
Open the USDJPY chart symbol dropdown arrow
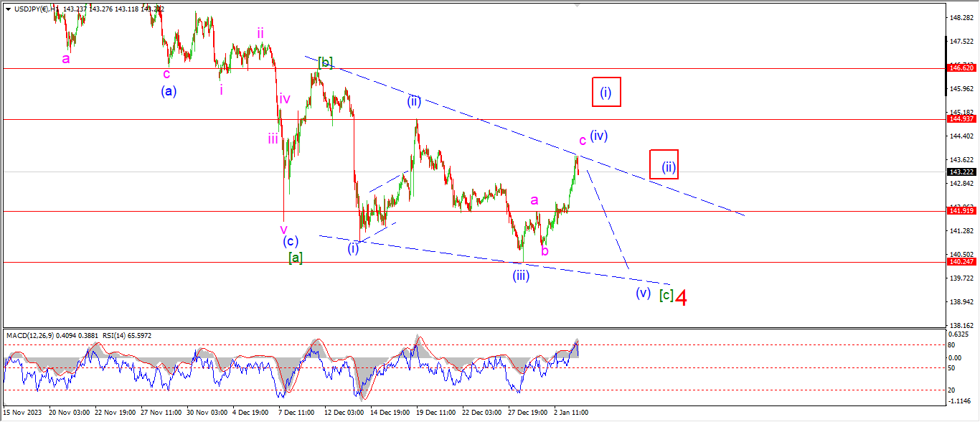point(8,9)
